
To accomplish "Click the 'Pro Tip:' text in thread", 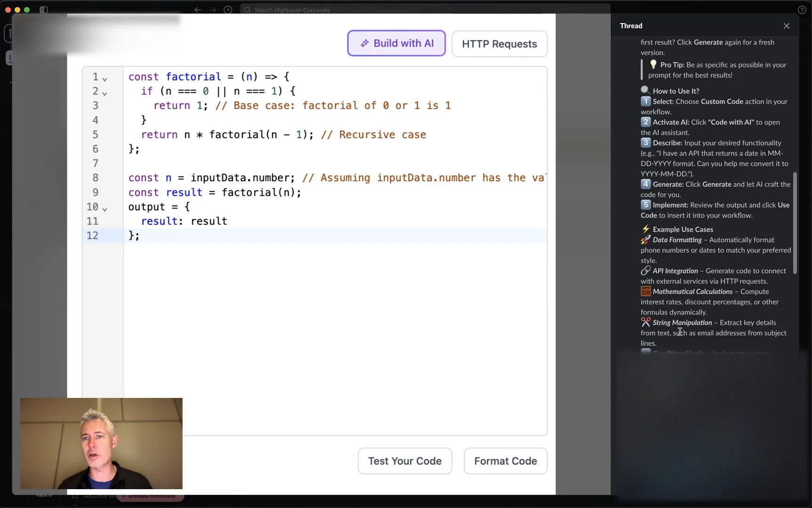I will pos(672,65).
